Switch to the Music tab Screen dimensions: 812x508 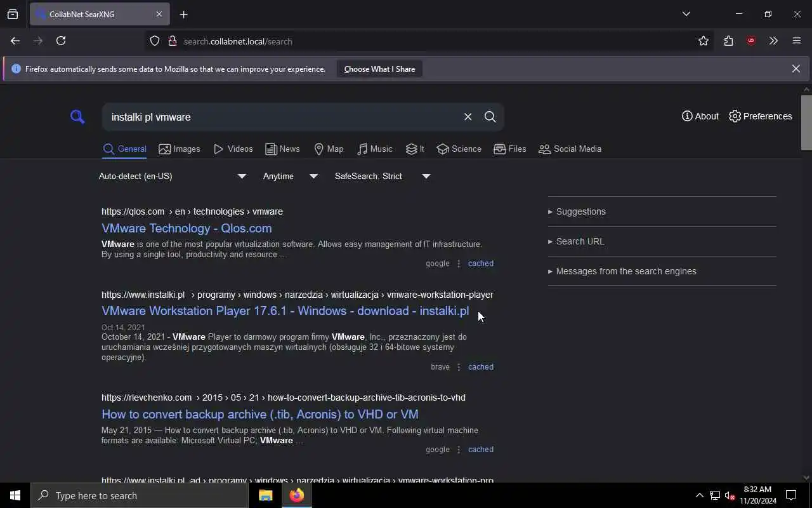coord(374,149)
